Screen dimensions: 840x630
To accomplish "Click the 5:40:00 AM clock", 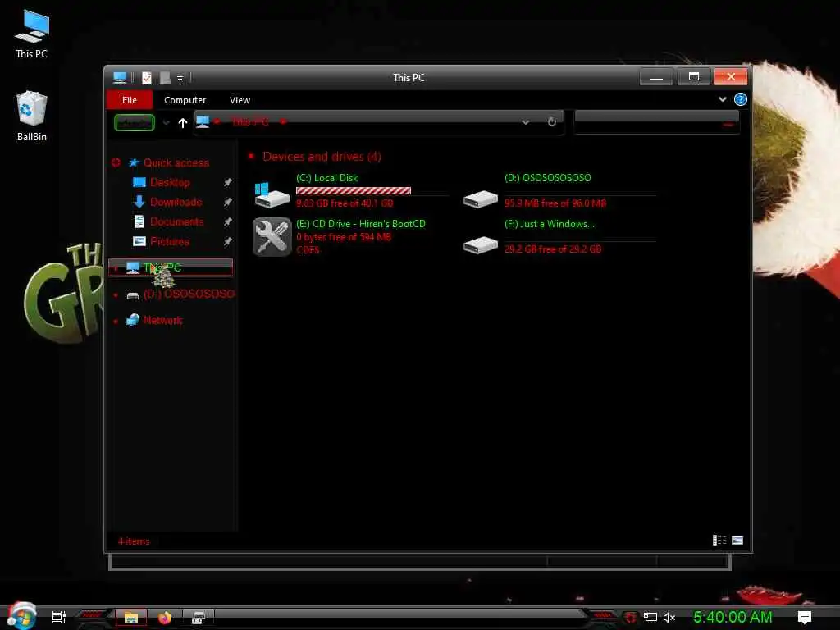I will (733, 617).
